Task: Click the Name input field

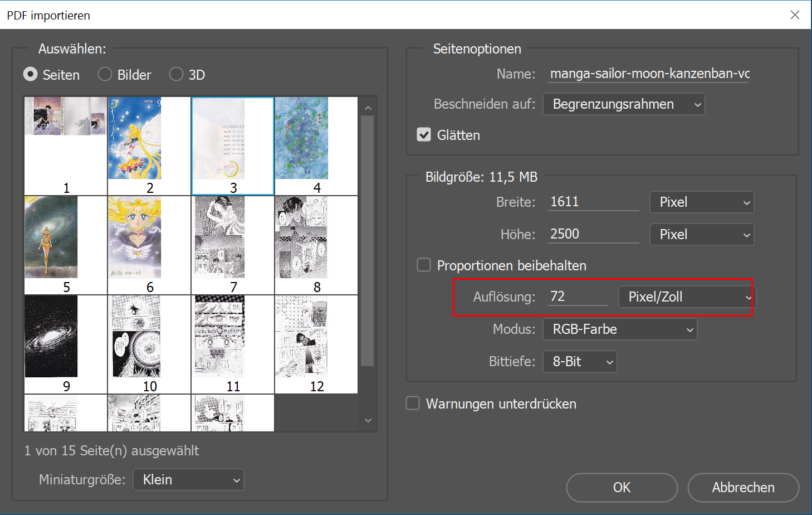Action: 649,74
